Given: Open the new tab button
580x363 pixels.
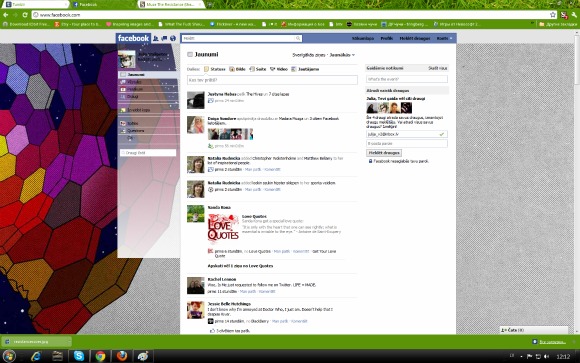Looking at the screenshot, I should point(210,4).
